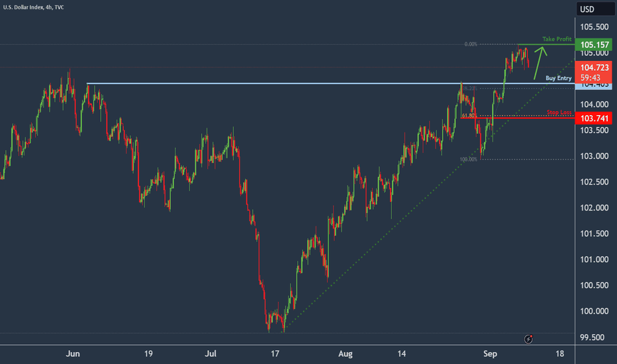Select the green Take Profit horizontal line
Screen dimensions: 617x364
(546, 44)
